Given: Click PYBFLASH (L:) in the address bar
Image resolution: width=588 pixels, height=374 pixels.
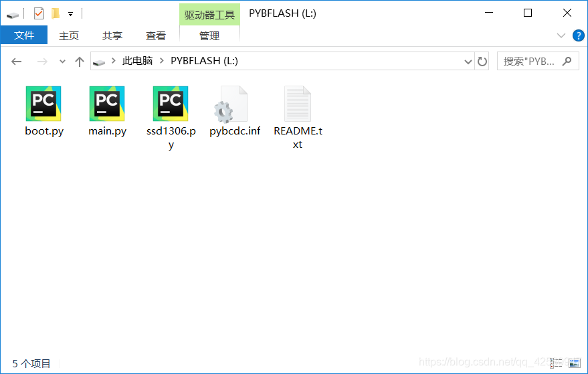Looking at the screenshot, I should (205, 61).
